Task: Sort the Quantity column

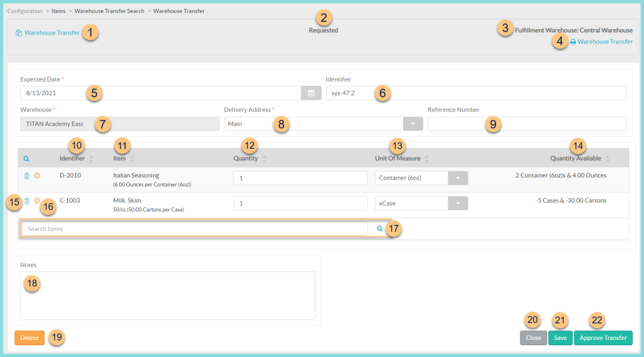Action: 263,158
